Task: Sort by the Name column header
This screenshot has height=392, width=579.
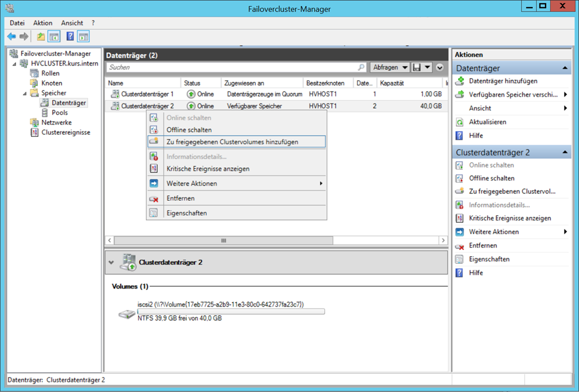Action: pyautogui.click(x=142, y=83)
